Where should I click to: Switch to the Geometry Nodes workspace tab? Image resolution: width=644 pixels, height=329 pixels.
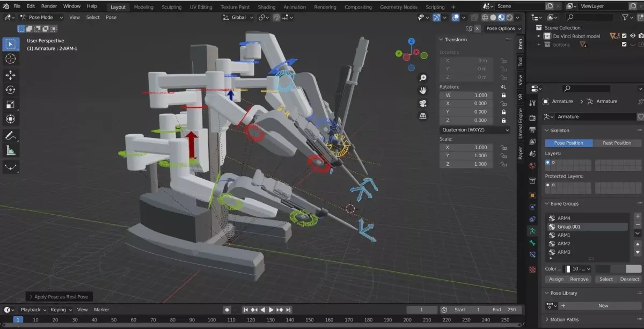pyautogui.click(x=399, y=7)
